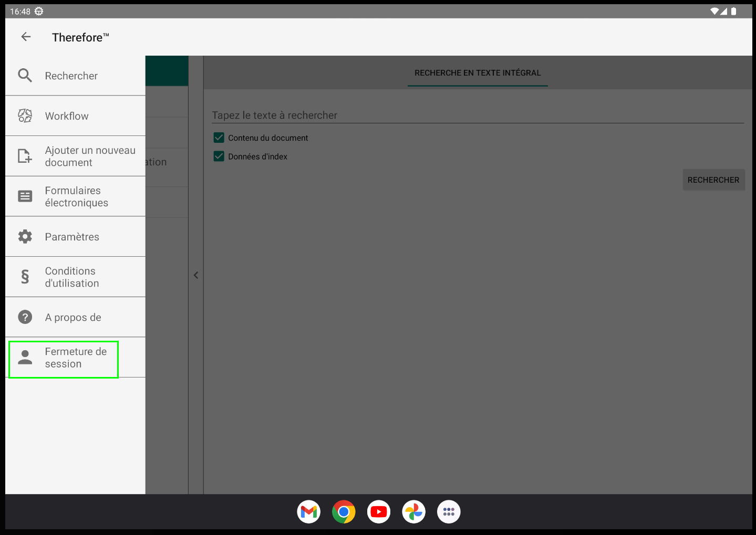Tap the battery status icon

click(733, 11)
